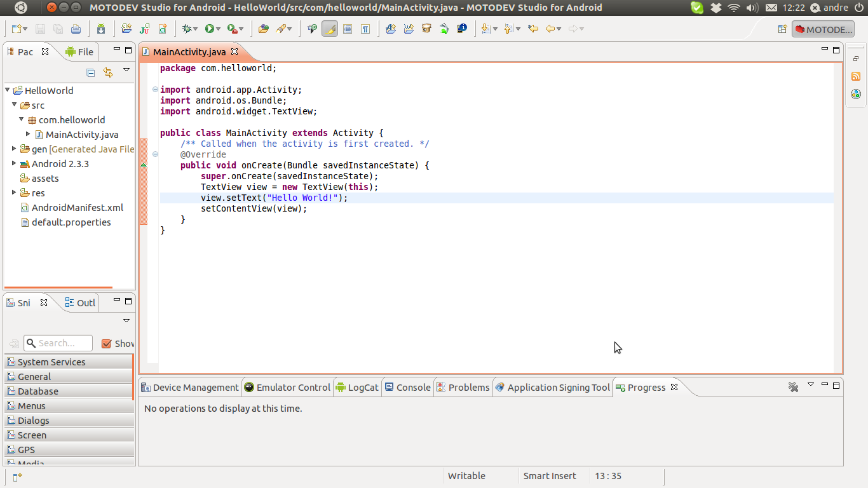Switch to the MOTODEV perspective button

823,29
